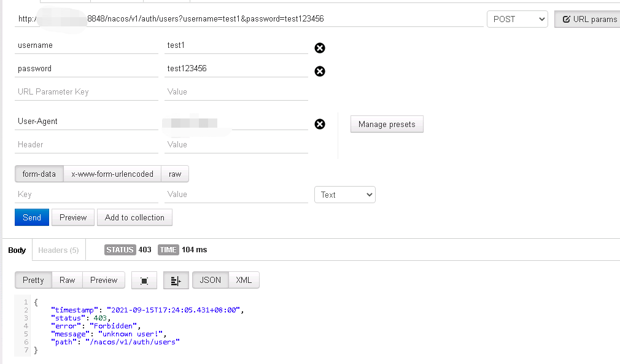Open the Headers (5) response tab
The image size is (620, 364).
tap(58, 250)
